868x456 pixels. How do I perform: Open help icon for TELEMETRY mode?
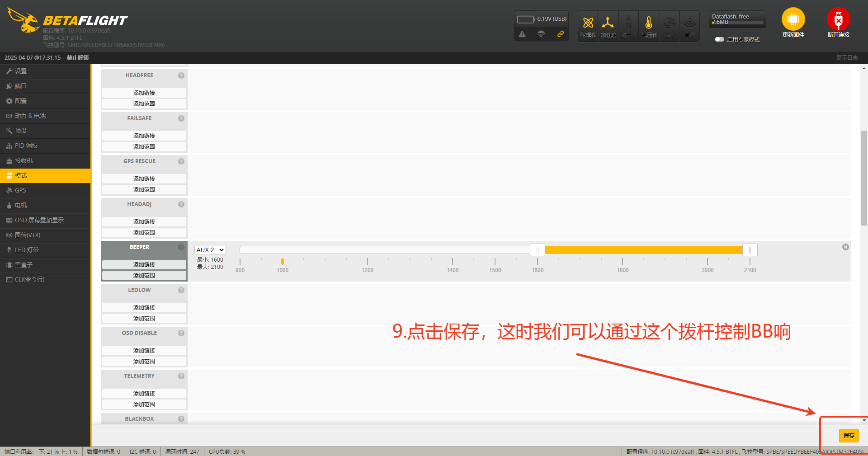coord(181,376)
